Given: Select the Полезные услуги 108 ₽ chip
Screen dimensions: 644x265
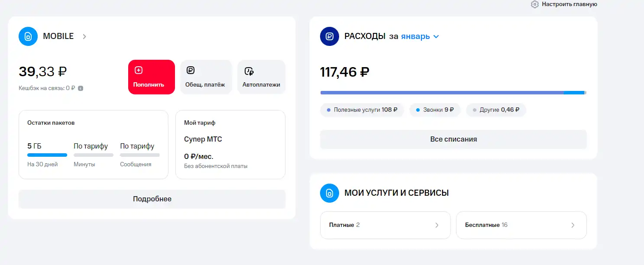Looking at the screenshot, I should click(x=362, y=110).
